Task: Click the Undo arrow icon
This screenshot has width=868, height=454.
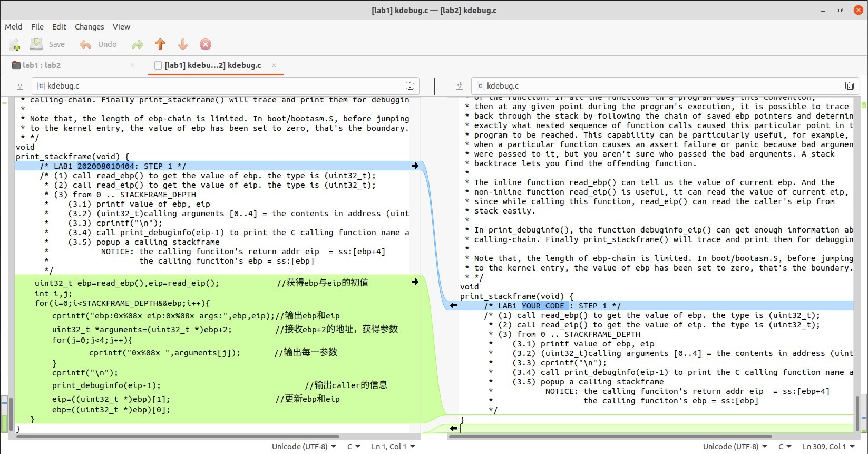Action: [85, 44]
